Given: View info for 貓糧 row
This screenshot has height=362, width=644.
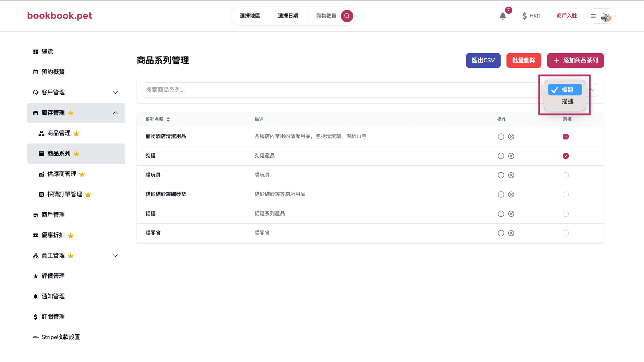Looking at the screenshot, I should pos(501,214).
